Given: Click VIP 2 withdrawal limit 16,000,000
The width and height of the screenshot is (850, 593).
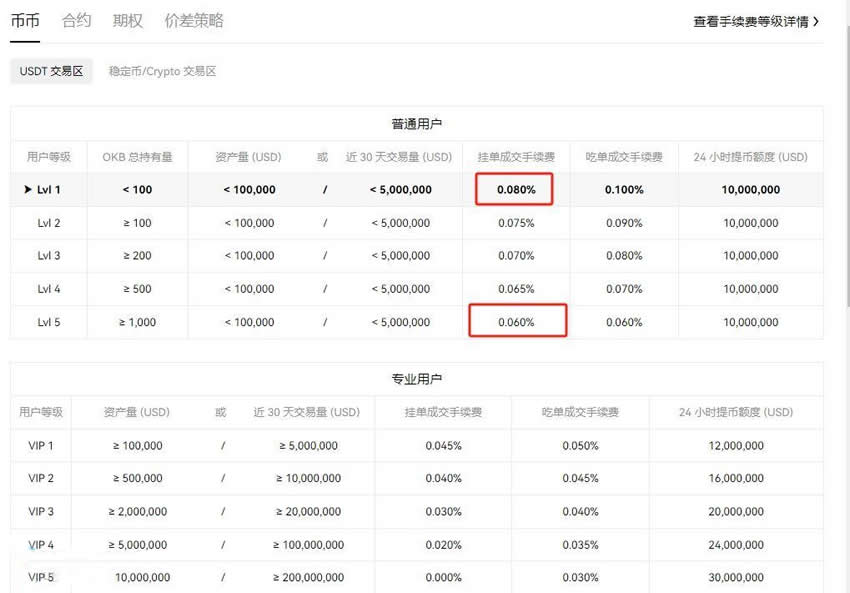Looking at the screenshot, I should (x=735, y=479).
